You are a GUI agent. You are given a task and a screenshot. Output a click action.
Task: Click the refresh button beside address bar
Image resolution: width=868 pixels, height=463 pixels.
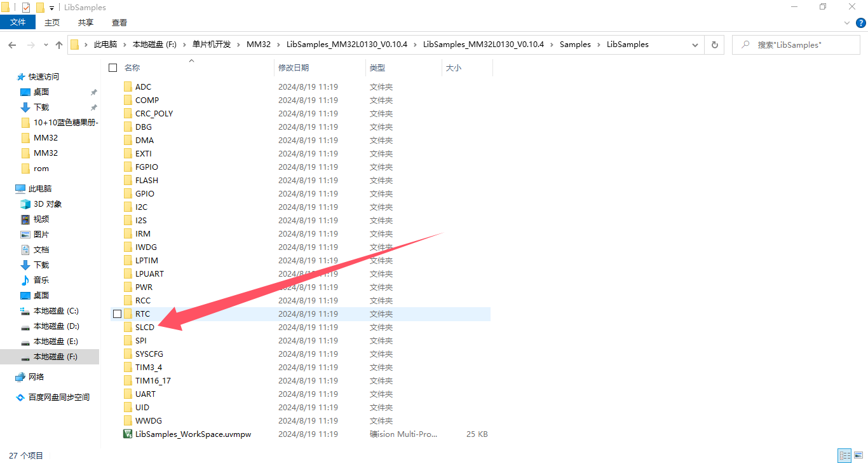click(715, 45)
